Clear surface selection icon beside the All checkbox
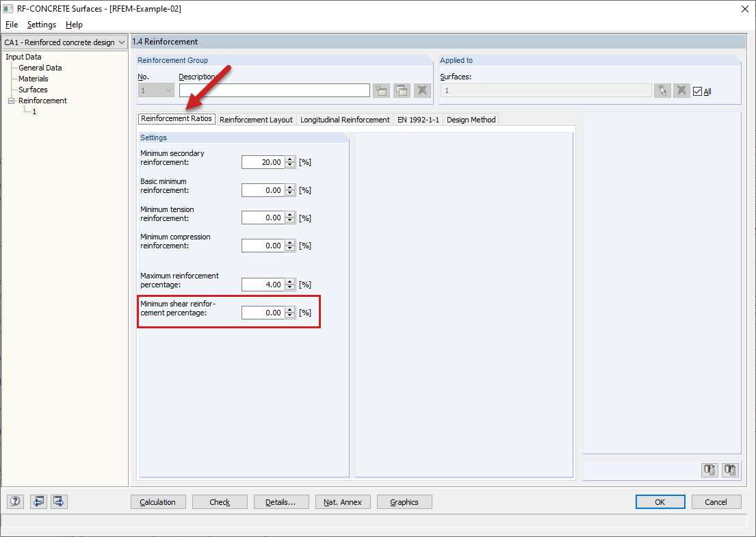Screen dimensions: 756x537 click(681, 90)
